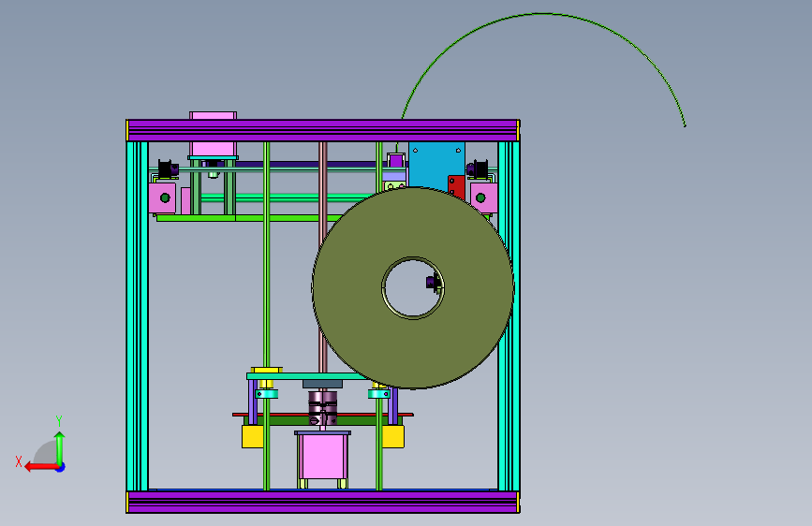Select the right pink block with green circle
812x526 pixels.
coord(484,197)
